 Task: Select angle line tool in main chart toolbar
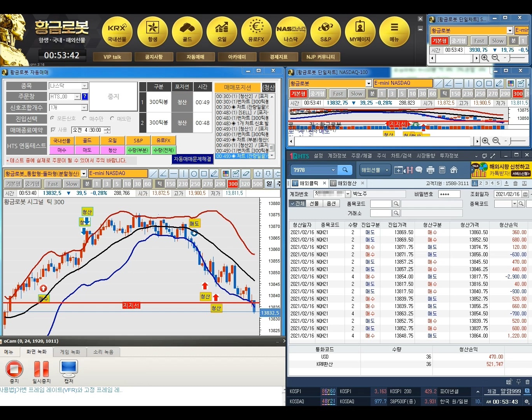pos(164,173)
